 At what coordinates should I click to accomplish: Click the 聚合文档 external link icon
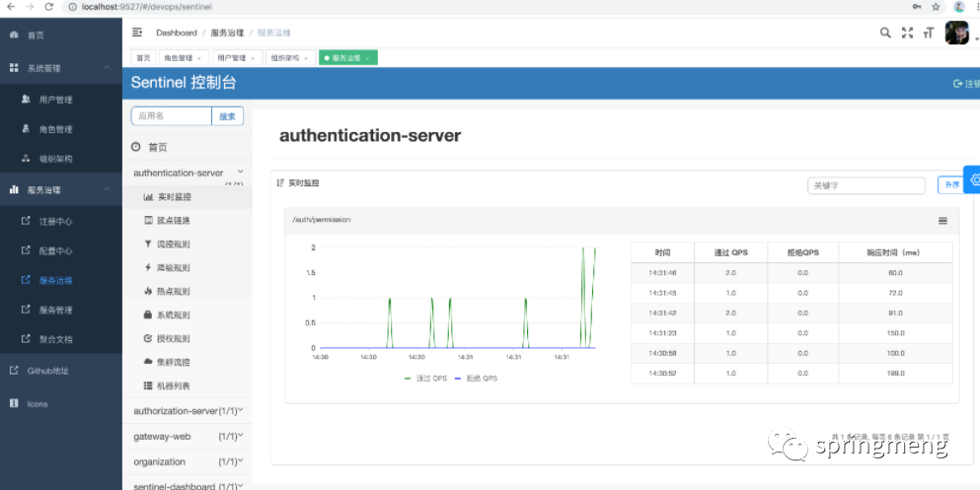[27, 339]
